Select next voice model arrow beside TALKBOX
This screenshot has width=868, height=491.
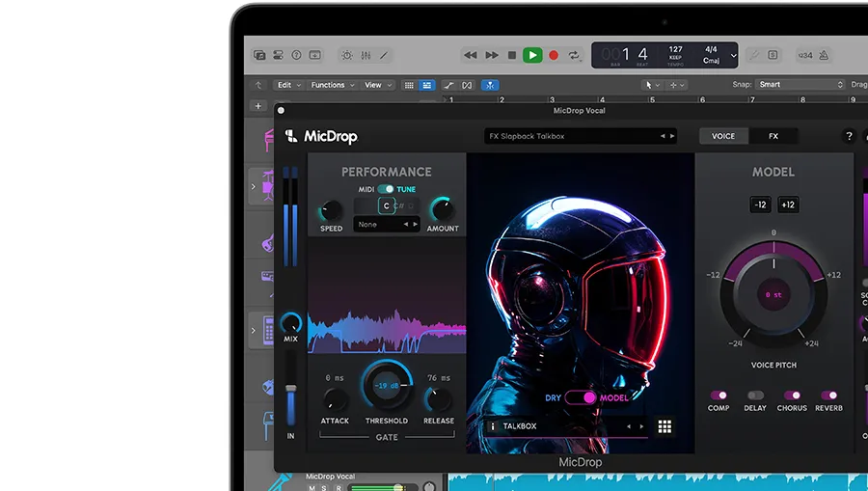[641, 426]
